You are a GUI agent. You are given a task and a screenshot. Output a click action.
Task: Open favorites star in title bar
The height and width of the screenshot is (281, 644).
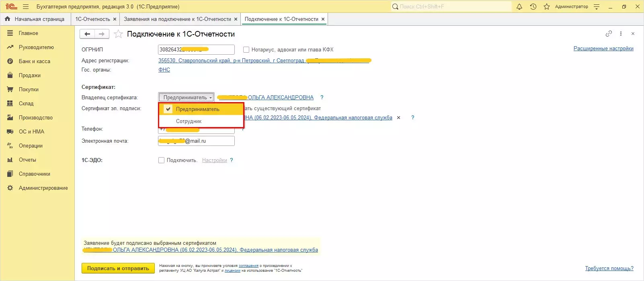click(547, 6)
